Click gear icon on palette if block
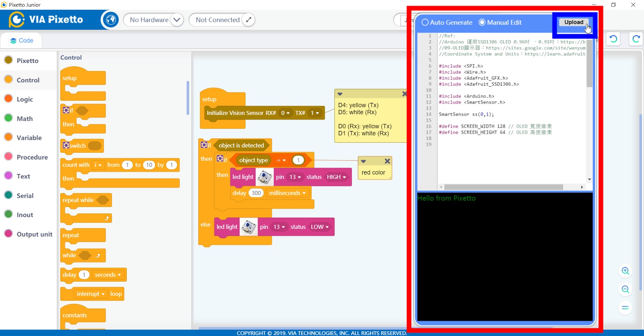 tap(66, 110)
